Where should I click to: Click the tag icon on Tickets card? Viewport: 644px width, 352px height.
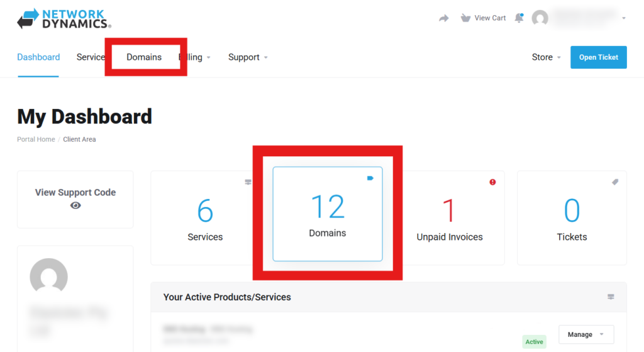point(615,182)
